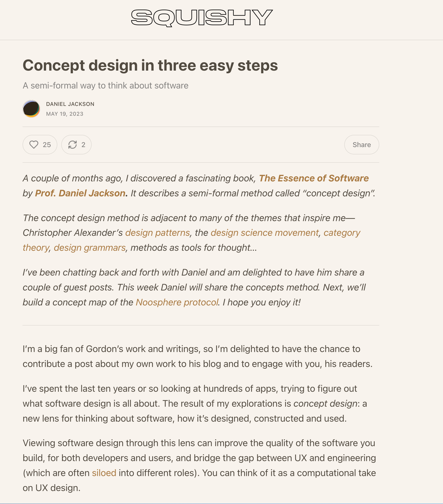
Task: Open the Daniel Jackson author name
Action: tap(70, 104)
